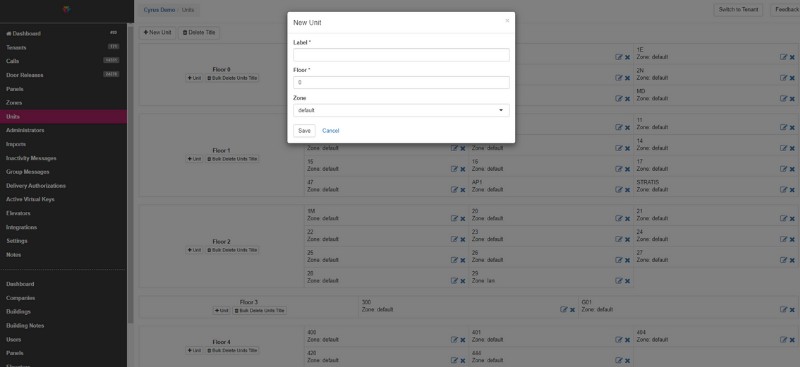Add a unit to Floor 2
This screenshot has height=367, width=800.
click(194, 251)
